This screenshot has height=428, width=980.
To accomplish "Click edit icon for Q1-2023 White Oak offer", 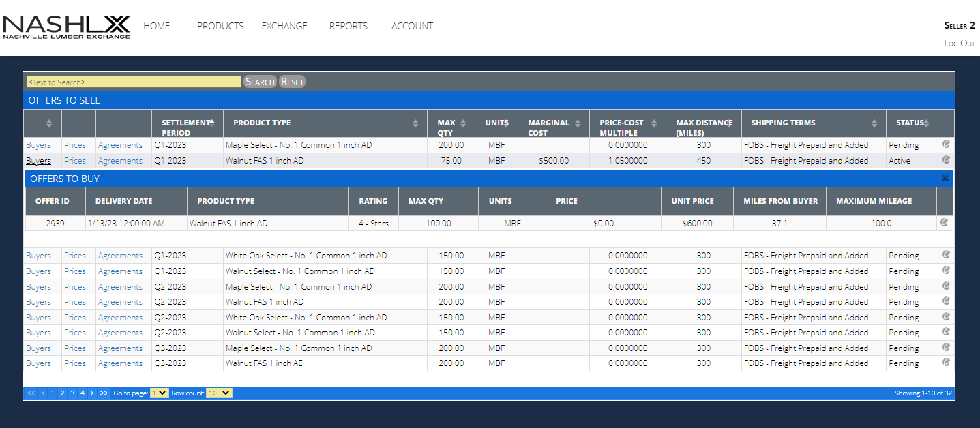I will pos(946,255).
